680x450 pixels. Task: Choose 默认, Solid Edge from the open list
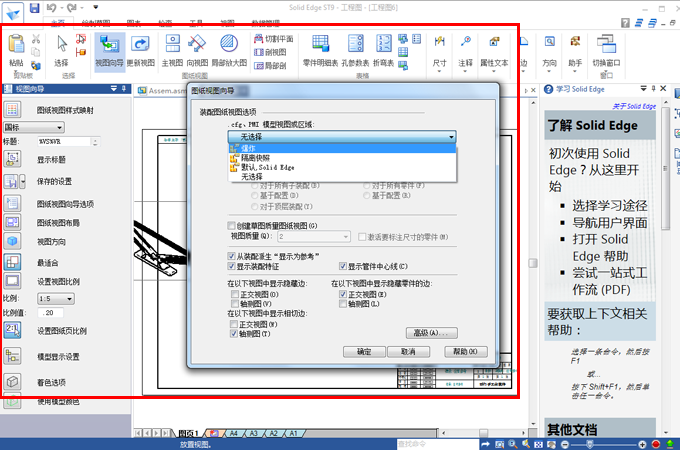click(x=265, y=167)
